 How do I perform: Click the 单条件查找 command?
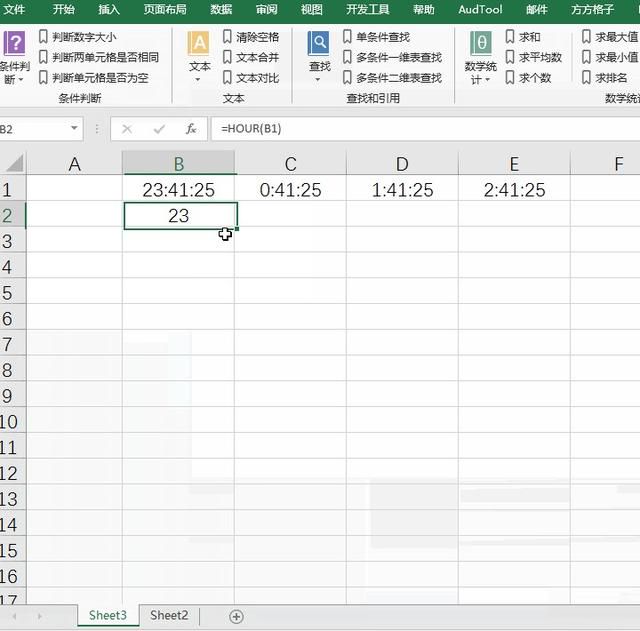[x=376, y=37]
